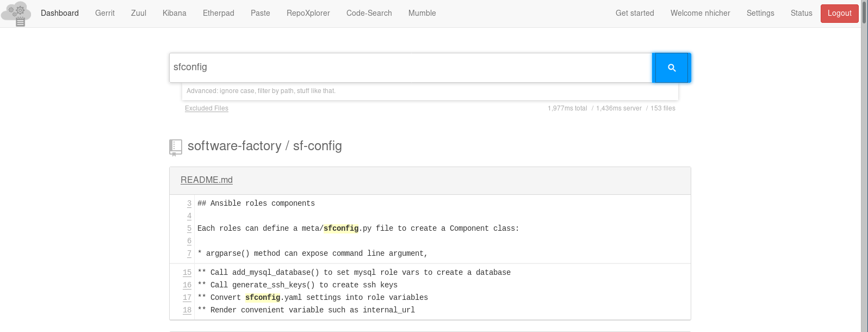Click the repository book icon
The height and width of the screenshot is (332, 868).
click(175, 147)
